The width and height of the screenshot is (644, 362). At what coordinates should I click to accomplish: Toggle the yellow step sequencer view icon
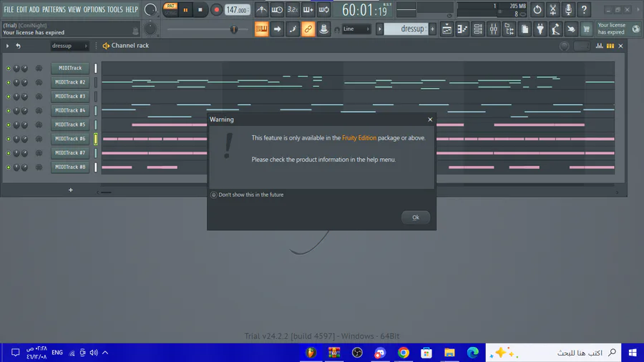coord(610,46)
